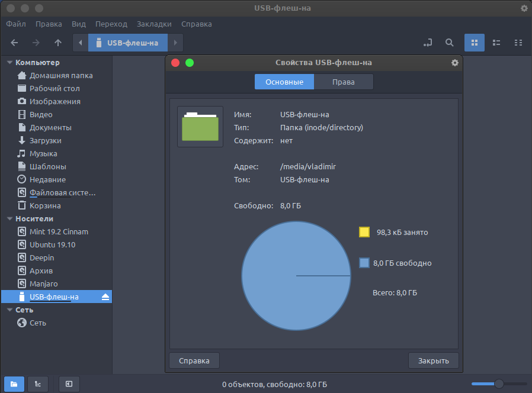The width and height of the screenshot is (532, 393).
Task: Open Загрузки in sidebar
Action: coord(56,141)
